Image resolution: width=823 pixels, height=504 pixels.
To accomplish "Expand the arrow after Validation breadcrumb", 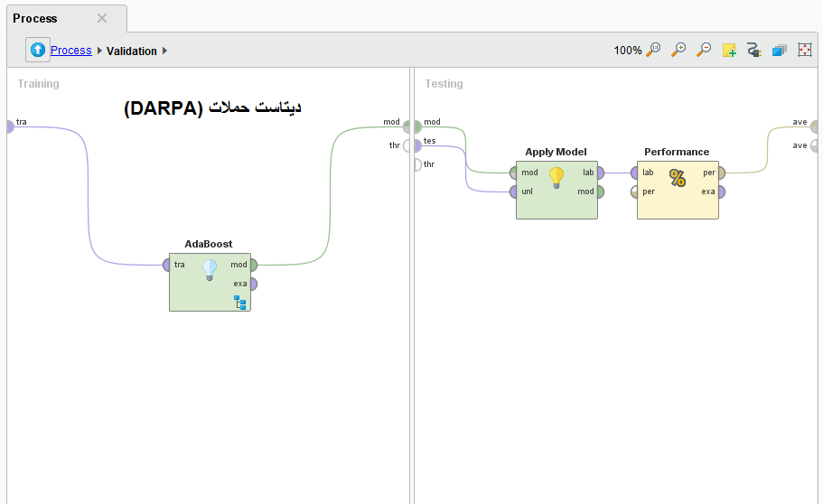I will [x=165, y=51].
